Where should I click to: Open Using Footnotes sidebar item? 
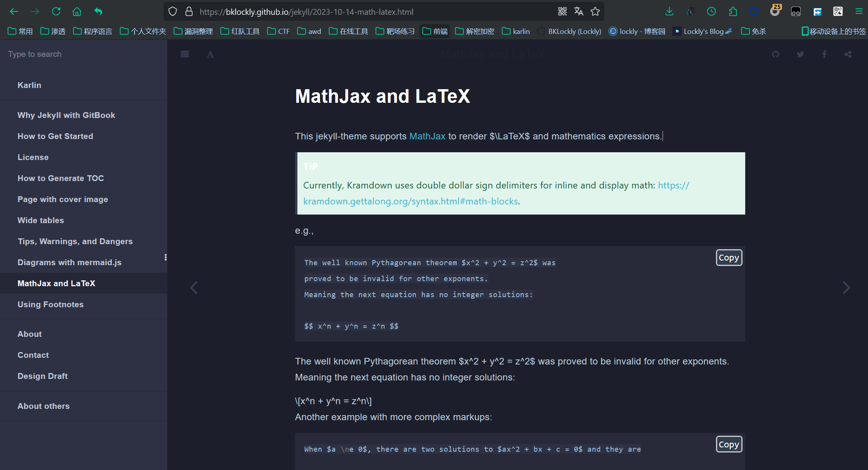pos(50,305)
